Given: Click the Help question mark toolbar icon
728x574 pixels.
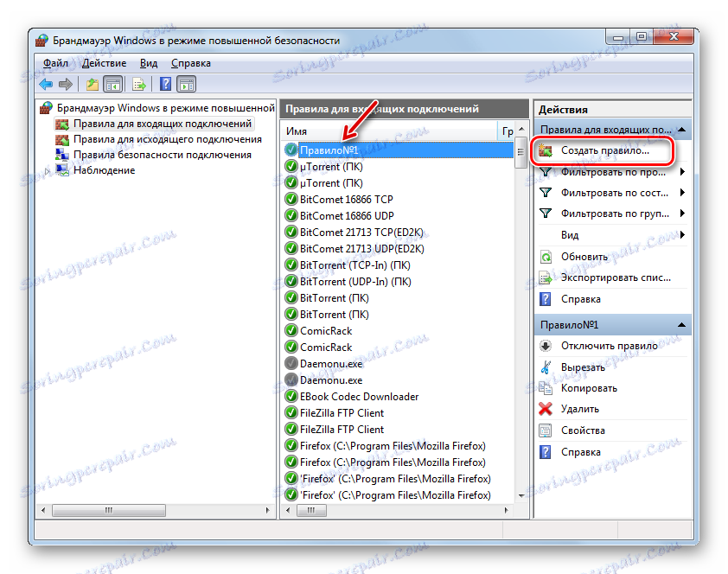Looking at the screenshot, I should point(165,84).
